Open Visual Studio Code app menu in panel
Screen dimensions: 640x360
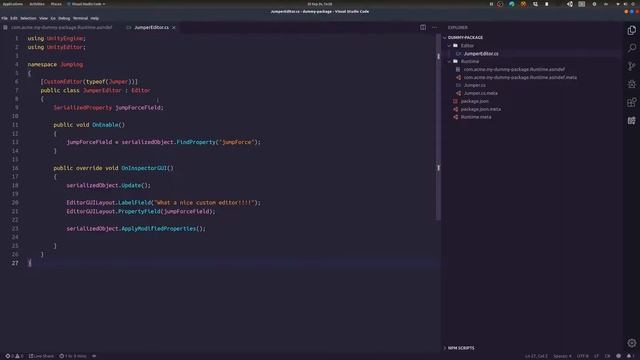point(86,4)
